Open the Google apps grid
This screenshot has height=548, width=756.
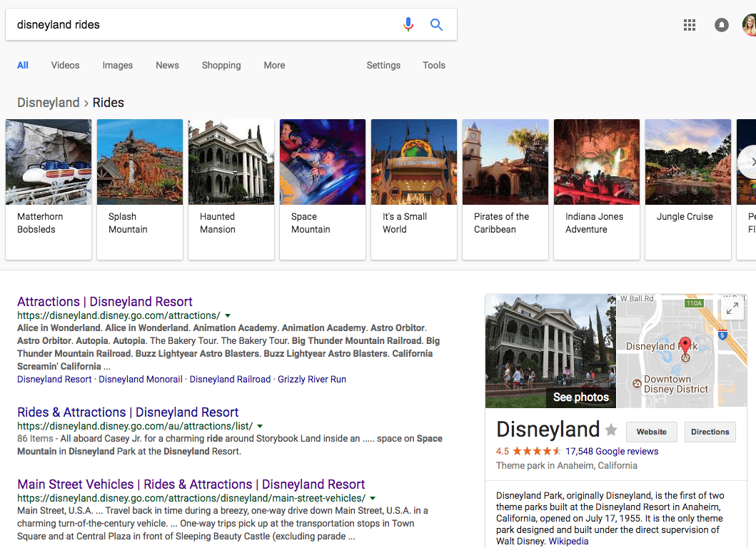tap(689, 24)
